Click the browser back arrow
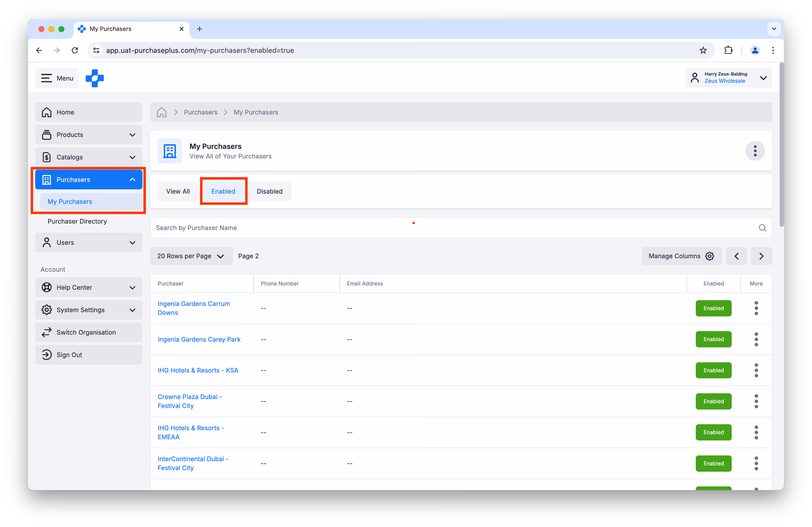The width and height of the screenshot is (812, 527). 39,50
